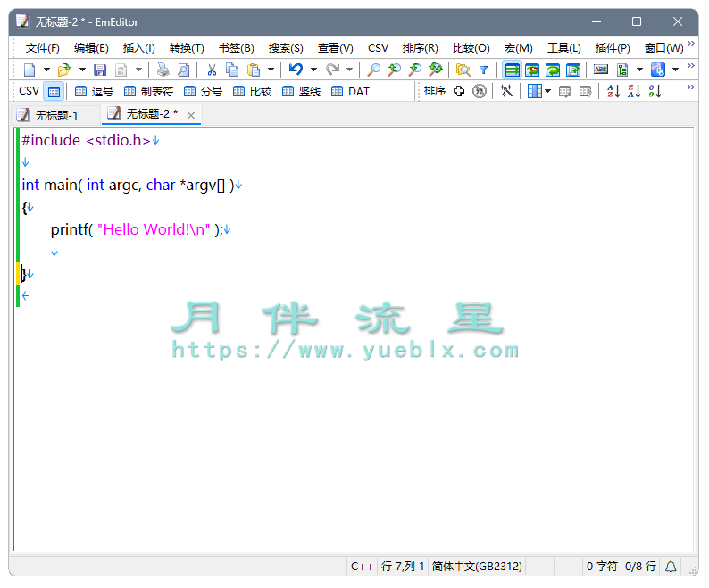Open the Undo history dropdown
Viewport: 709px width, 588px height.
(x=313, y=70)
